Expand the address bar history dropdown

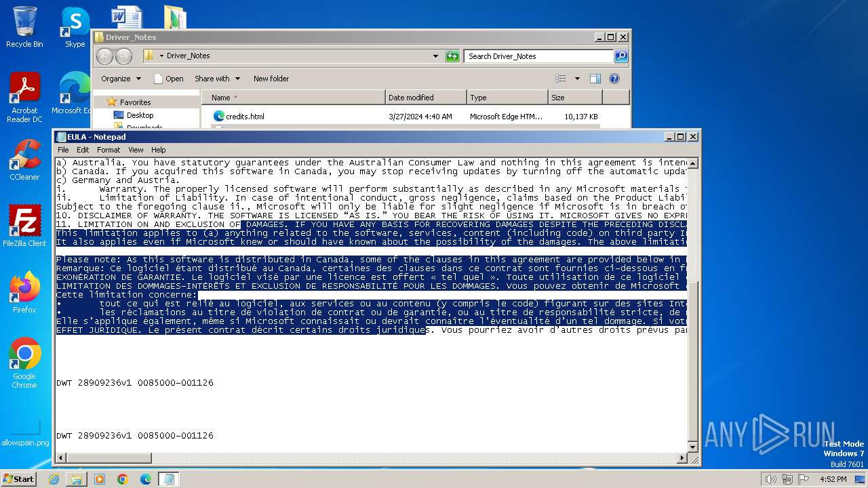tap(435, 56)
